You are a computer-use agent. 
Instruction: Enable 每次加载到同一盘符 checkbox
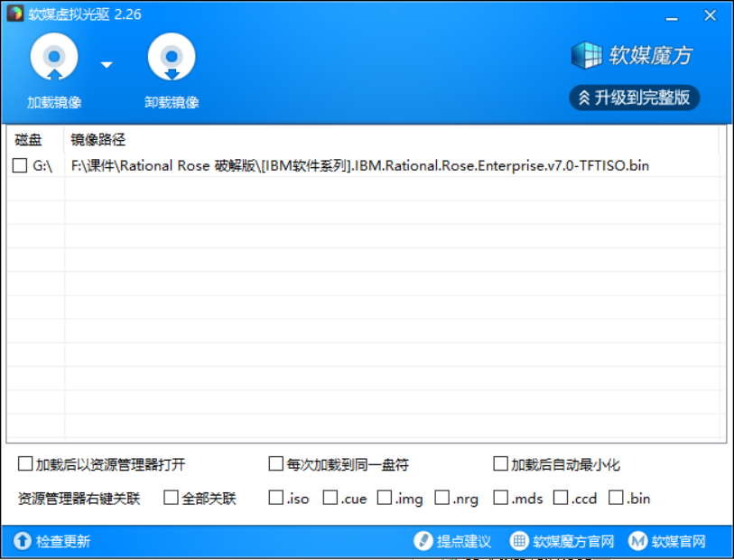click(275, 463)
